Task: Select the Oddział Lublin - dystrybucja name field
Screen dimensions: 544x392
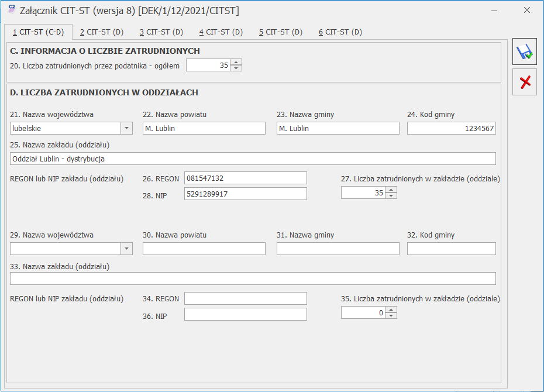Action: pyautogui.click(x=252, y=158)
